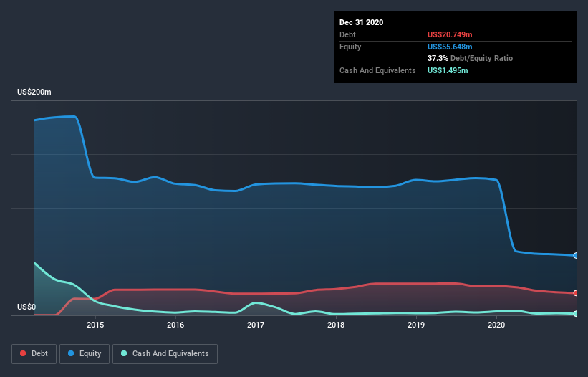Click the US$55.648m equity value

[x=450, y=47]
